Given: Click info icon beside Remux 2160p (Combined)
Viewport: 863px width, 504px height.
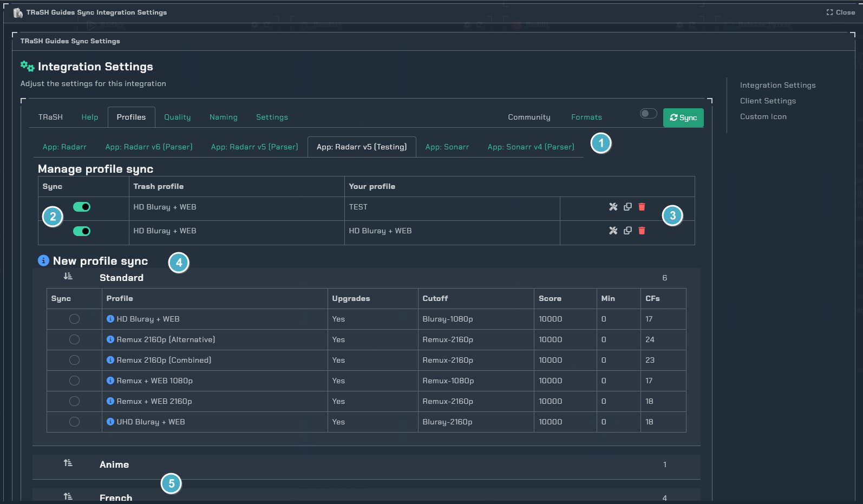Looking at the screenshot, I should tap(110, 360).
